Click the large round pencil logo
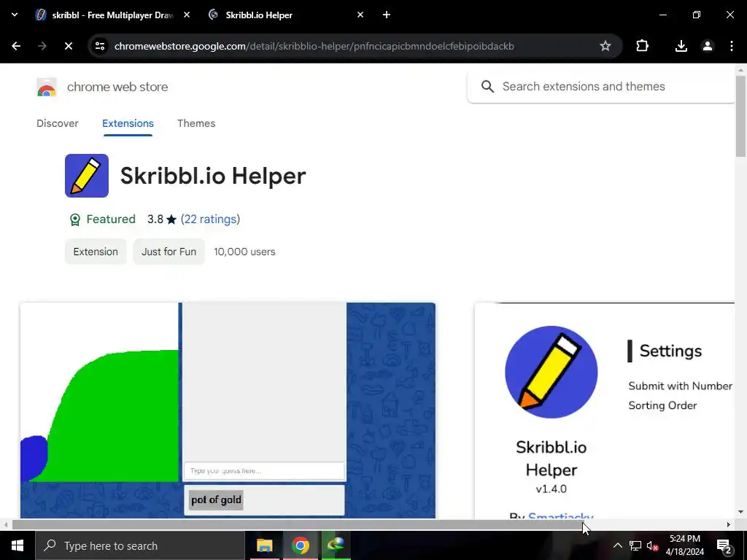This screenshot has width=747, height=560. tap(551, 372)
